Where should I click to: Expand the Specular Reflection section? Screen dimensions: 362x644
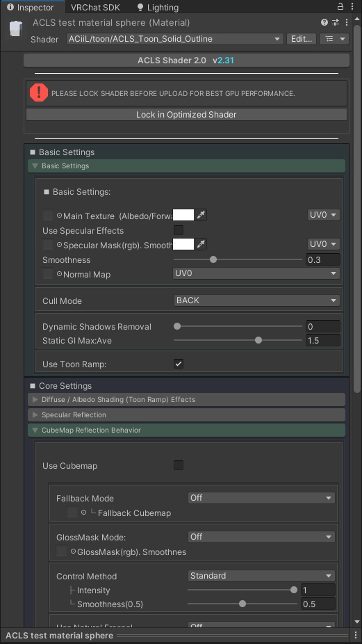click(x=186, y=414)
